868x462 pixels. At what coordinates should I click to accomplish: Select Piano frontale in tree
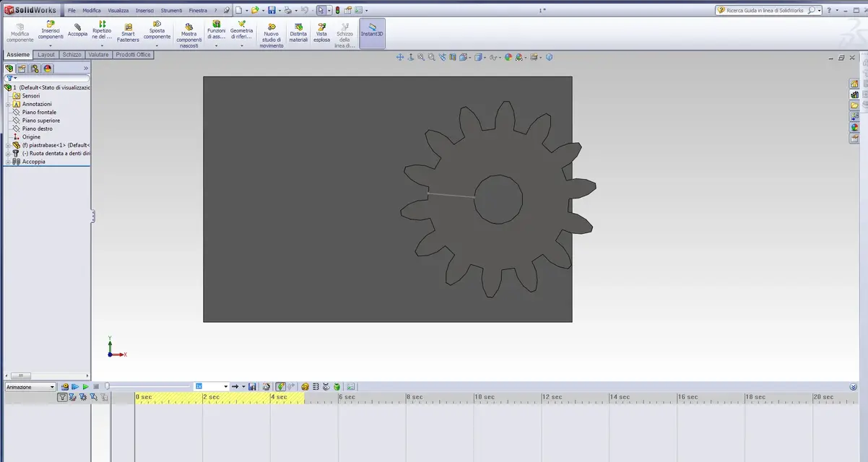(39, 112)
